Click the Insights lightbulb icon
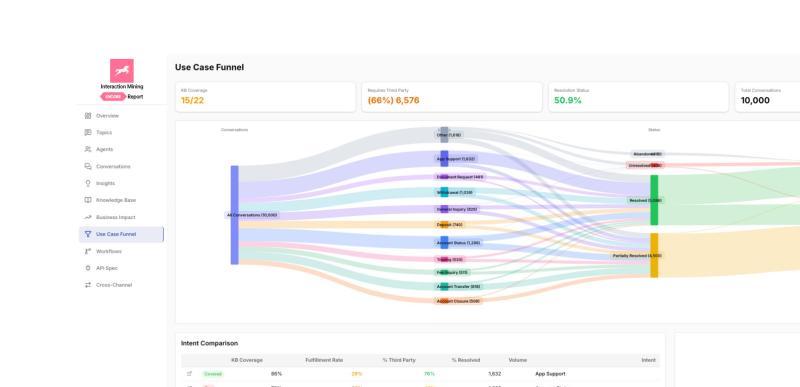This screenshot has height=387, width=800. [x=88, y=183]
